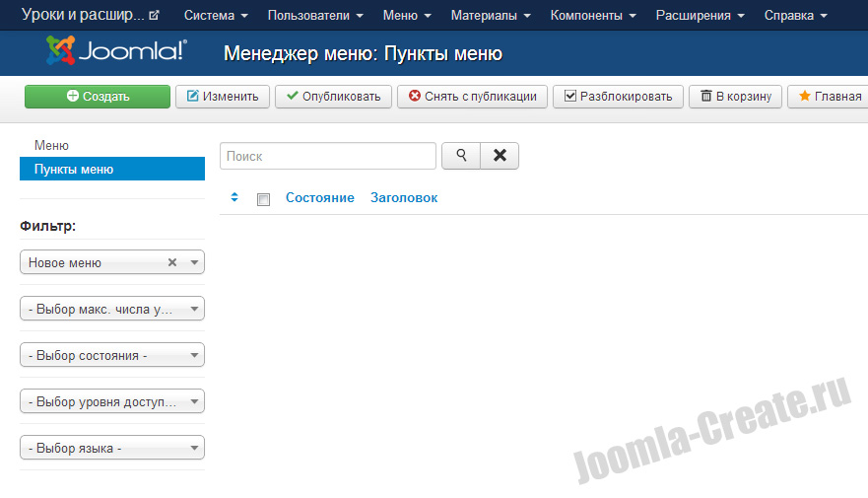Click into the Поиск search field
868x498 pixels.
coord(327,156)
